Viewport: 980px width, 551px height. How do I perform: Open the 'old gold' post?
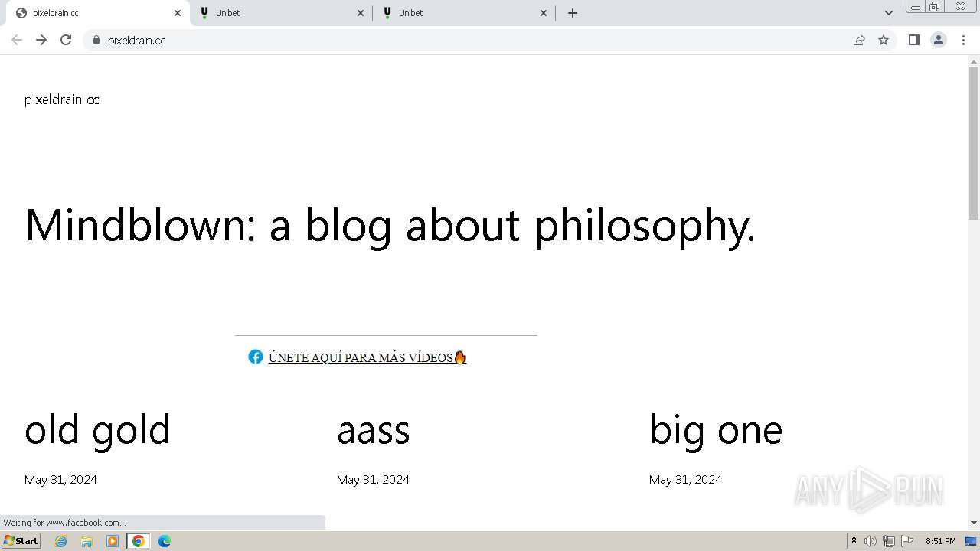point(97,429)
